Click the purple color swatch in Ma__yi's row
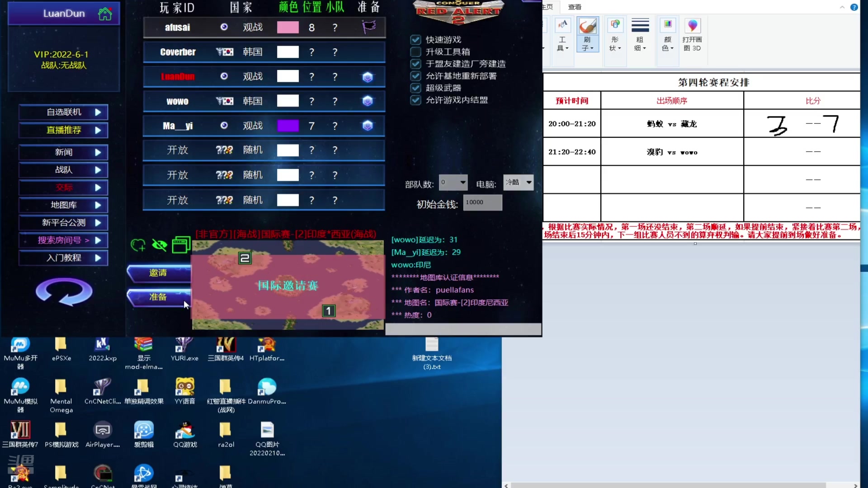The width and height of the screenshot is (868, 488). 288,126
